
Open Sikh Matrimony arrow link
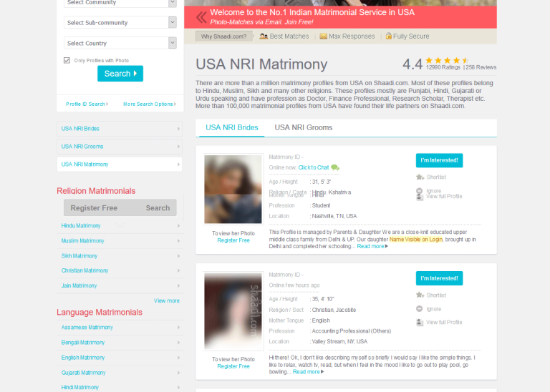coord(120,255)
